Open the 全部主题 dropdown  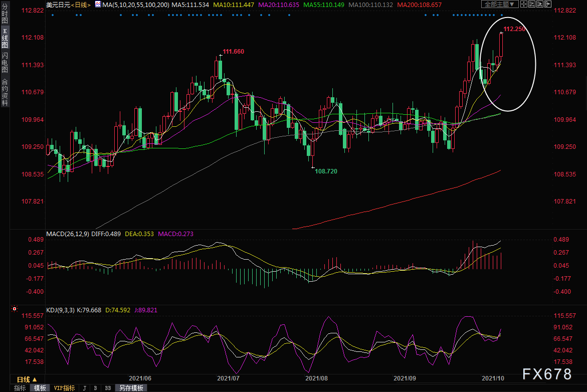coord(498,5)
